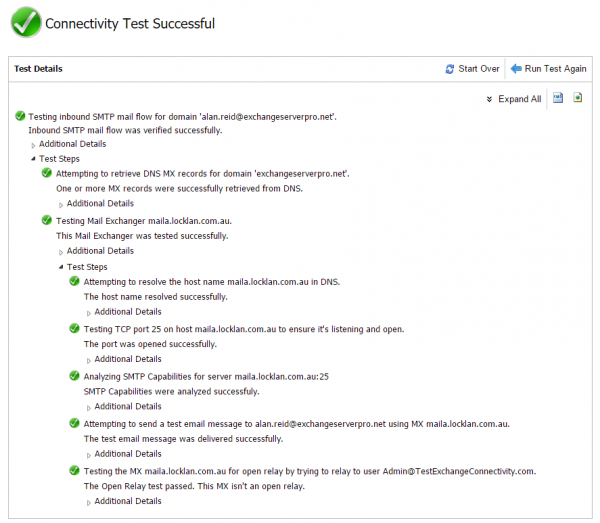This screenshot has width=600, height=523.
Task: Click the Test Details panel header
Action: (38, 69)
